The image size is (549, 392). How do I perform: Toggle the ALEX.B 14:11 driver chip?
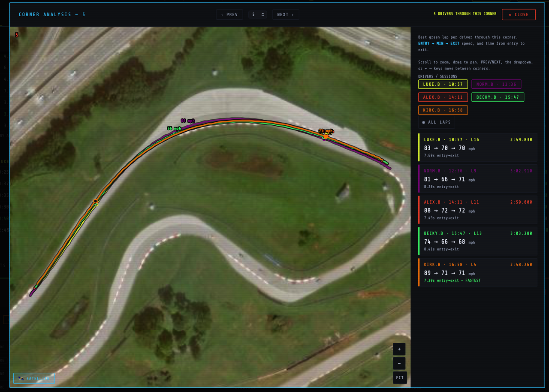[x=443, y=97]
